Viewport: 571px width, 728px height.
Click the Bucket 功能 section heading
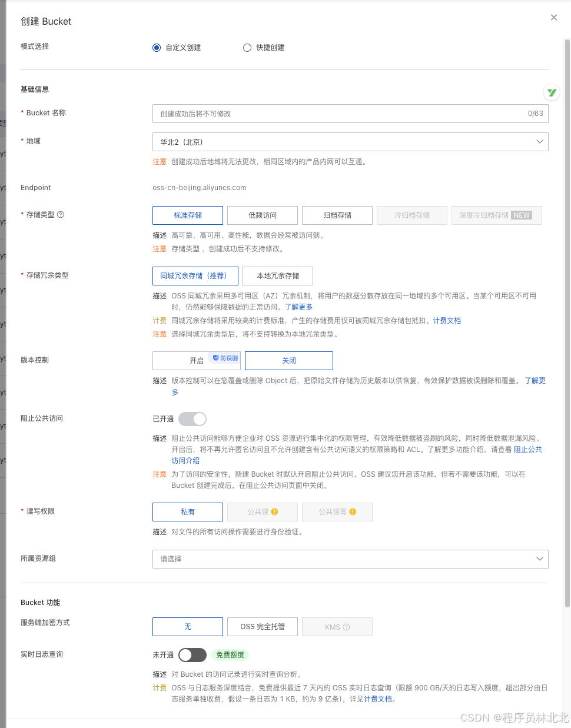click(41, 603)
